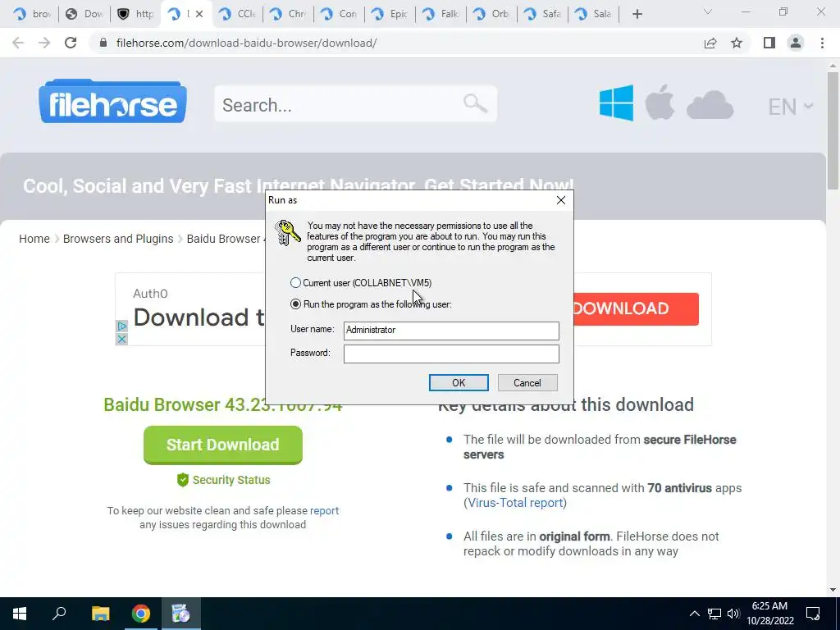Click the page vertical scrollbar thumb
Viewport: 840px width, 630px height.
point(833,130)
